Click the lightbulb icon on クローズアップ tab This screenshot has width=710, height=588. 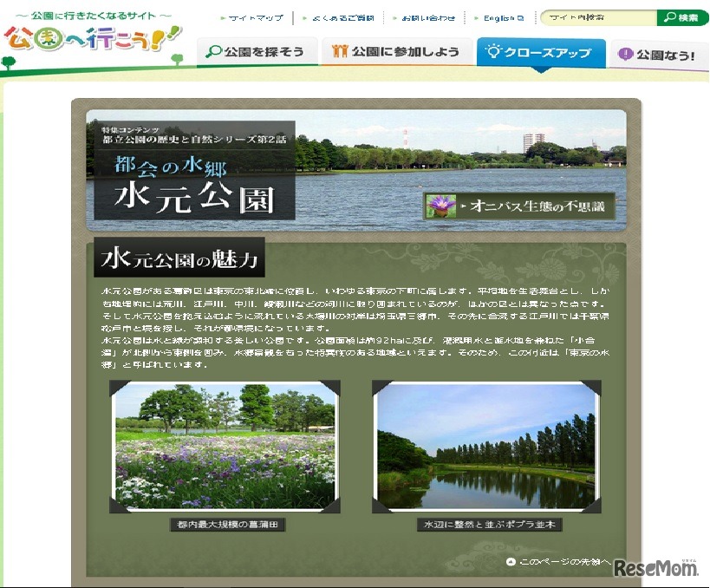tap(492, 53)
